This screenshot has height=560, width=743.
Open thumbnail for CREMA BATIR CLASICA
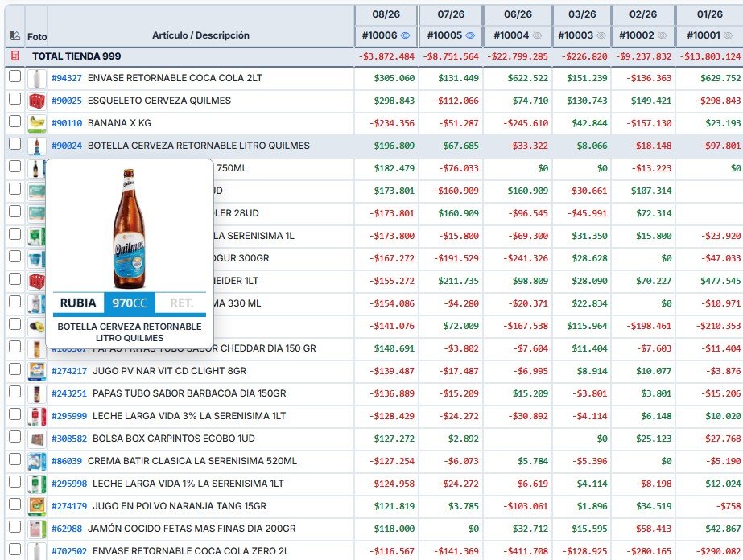36,462
